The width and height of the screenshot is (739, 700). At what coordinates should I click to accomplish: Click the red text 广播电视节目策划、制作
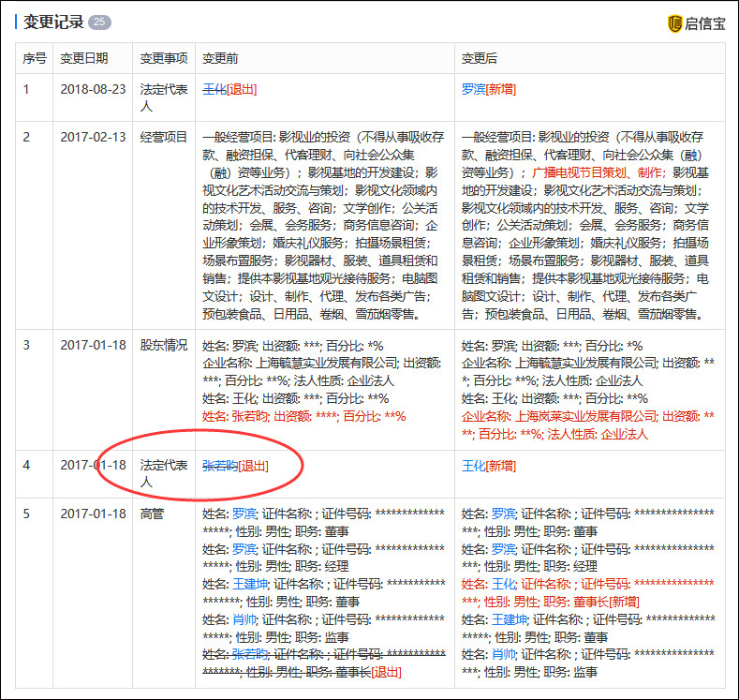pyautogui.click(x=599, y=172)
